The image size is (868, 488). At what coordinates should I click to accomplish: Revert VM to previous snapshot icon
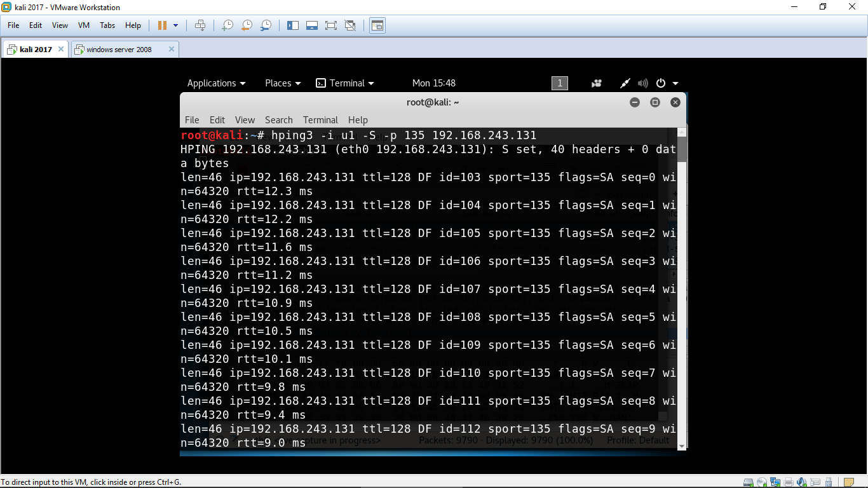tap(247, 25)
